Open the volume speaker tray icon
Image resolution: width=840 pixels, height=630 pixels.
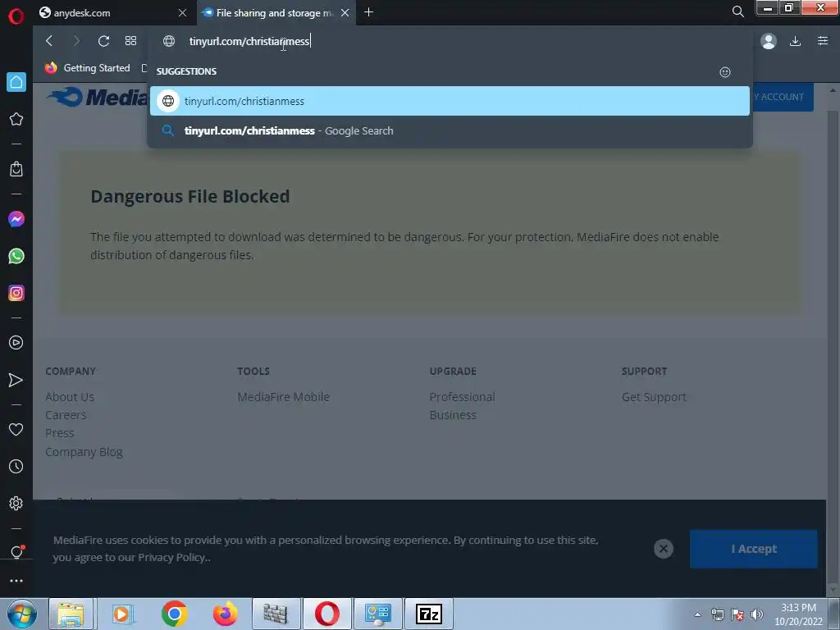click(x=757, y=614)
